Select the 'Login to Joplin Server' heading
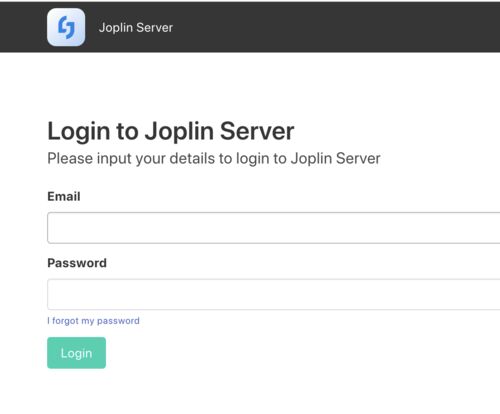The image size is (500, 414). tap(171, 131)
